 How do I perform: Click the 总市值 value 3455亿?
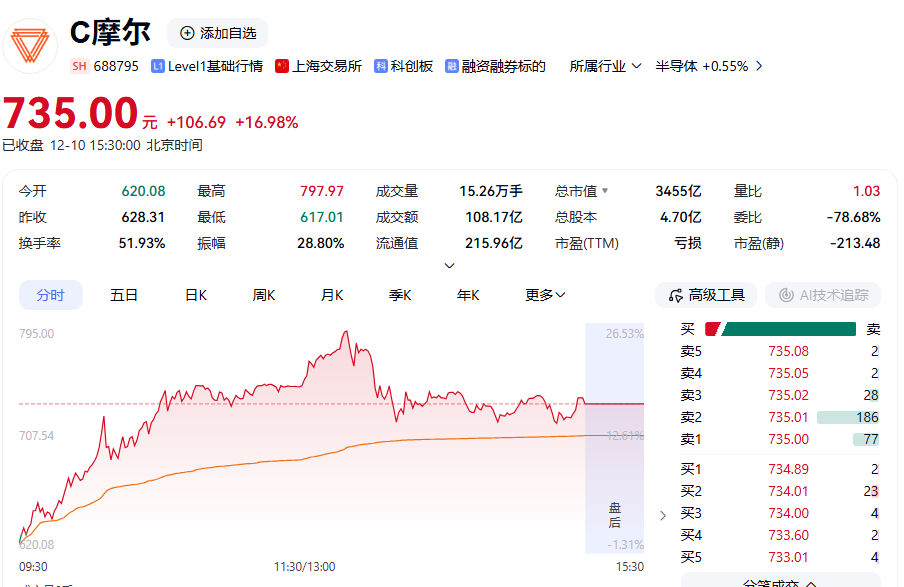tap(678, 191)
